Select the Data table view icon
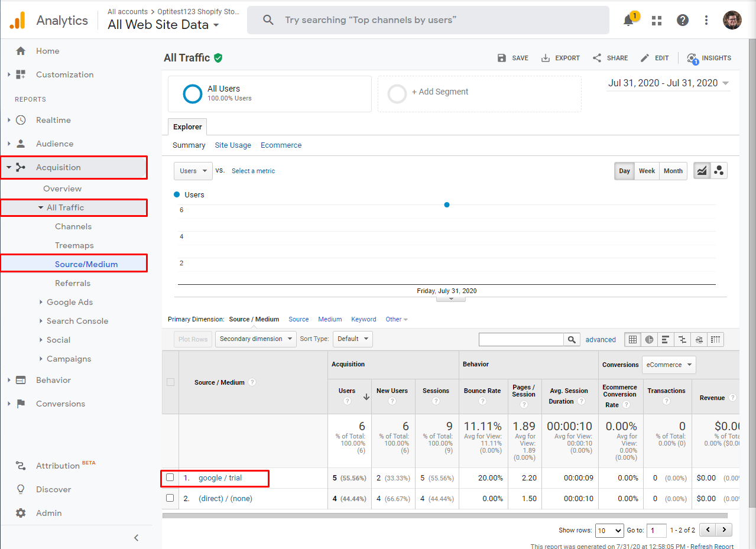Screen dimensions: 756x549 (x=633, y=339)
